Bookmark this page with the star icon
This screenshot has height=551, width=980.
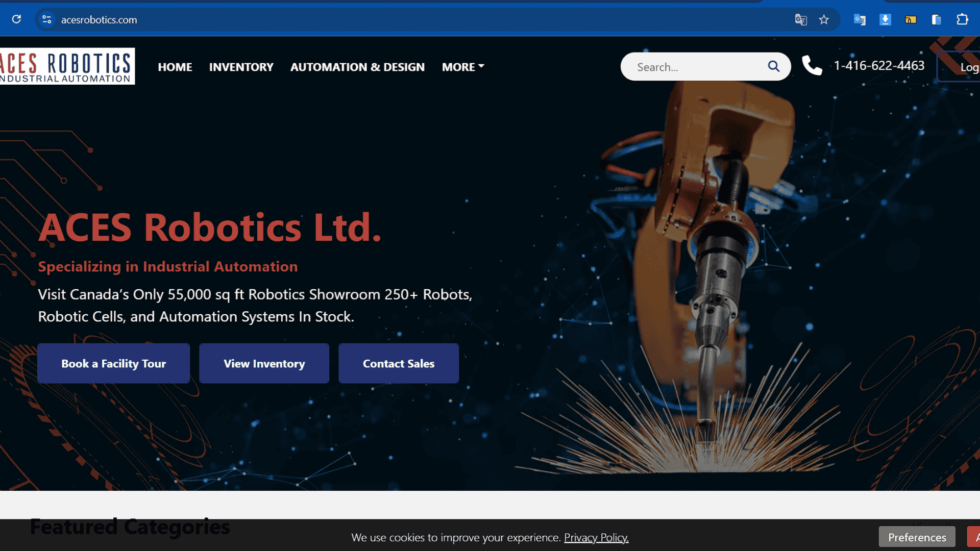[824, 19]
